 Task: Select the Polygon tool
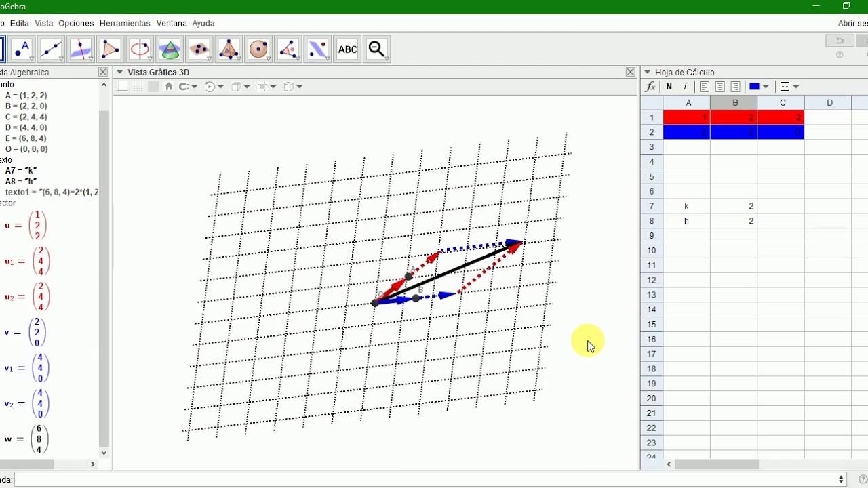coord(111,49)
